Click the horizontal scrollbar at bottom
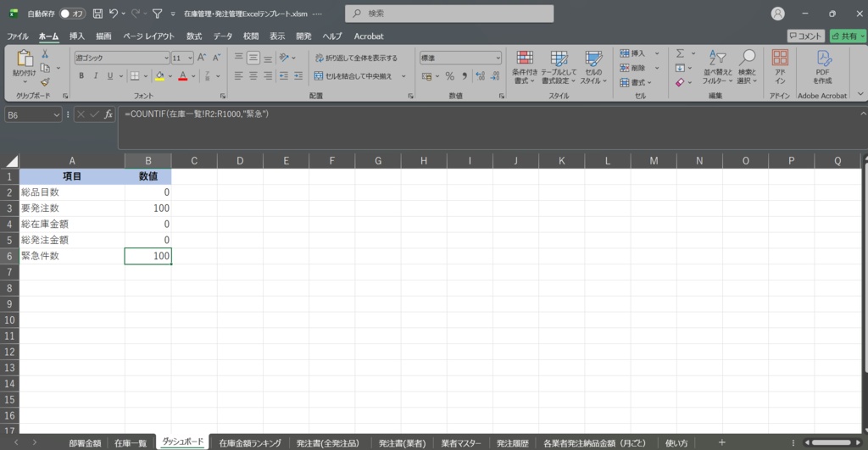The width and height of the screenshot is (868, 450). (x=832, y=442)
